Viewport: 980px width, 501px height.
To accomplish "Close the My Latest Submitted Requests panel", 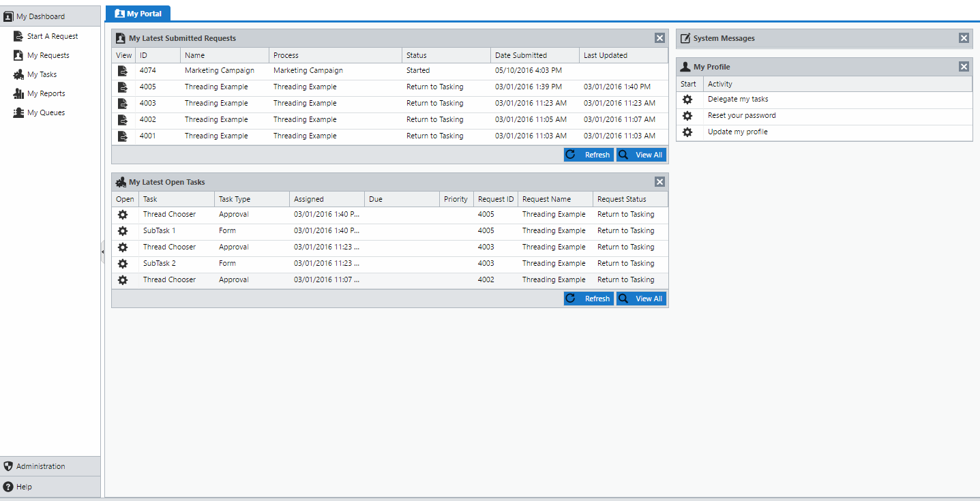I will point(659,38).
